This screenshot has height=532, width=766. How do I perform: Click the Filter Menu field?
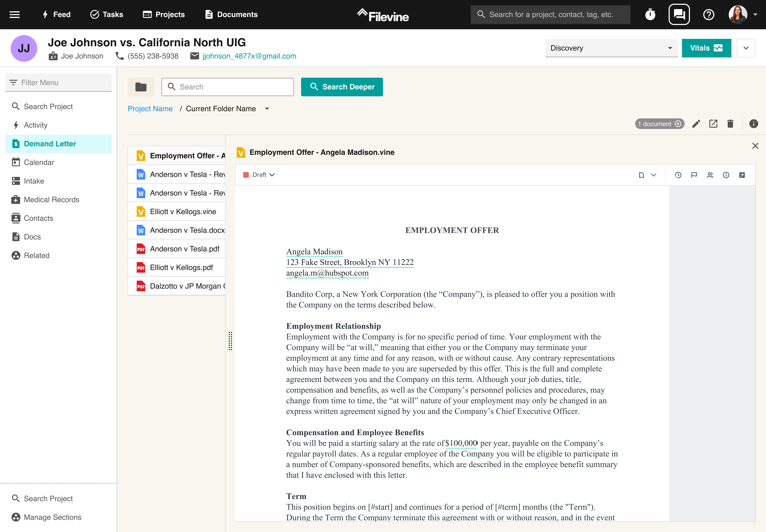tap(59, 82)
